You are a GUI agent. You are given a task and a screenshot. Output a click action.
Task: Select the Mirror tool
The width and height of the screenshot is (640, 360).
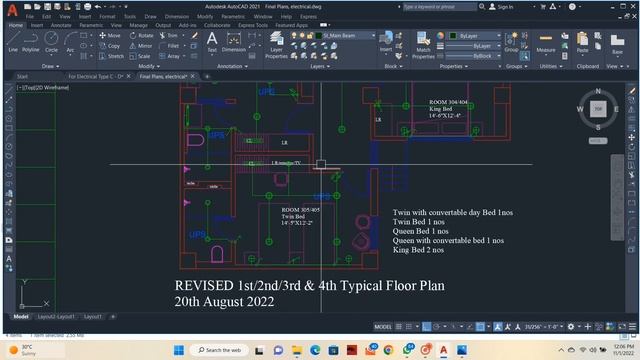tap(141, 46)
